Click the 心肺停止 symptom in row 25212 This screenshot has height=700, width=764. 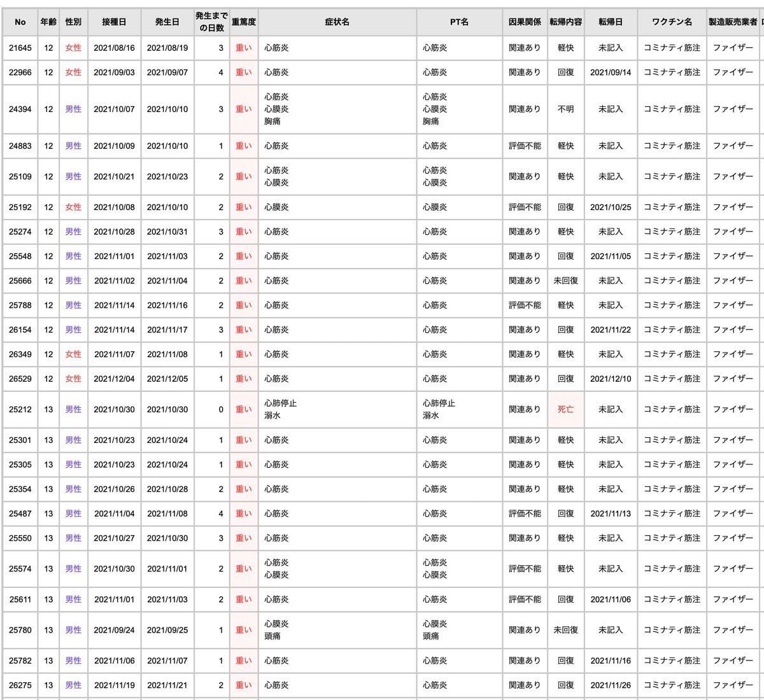point(280,403)
